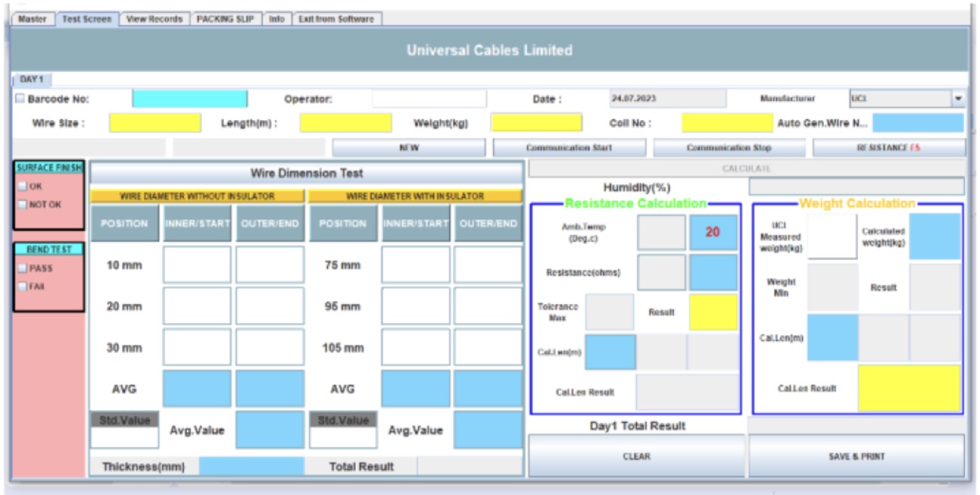Viewport: 980px width, 495px height.
Task: Click WIRE DIAMETER WITHOUT INSULATOR header
Action: [x=198, y=196]
